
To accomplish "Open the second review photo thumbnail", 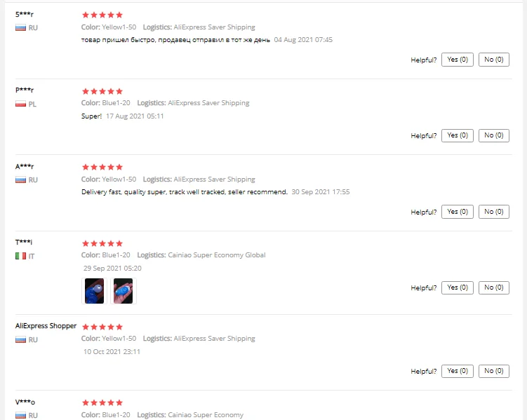I will coord(123,291).
